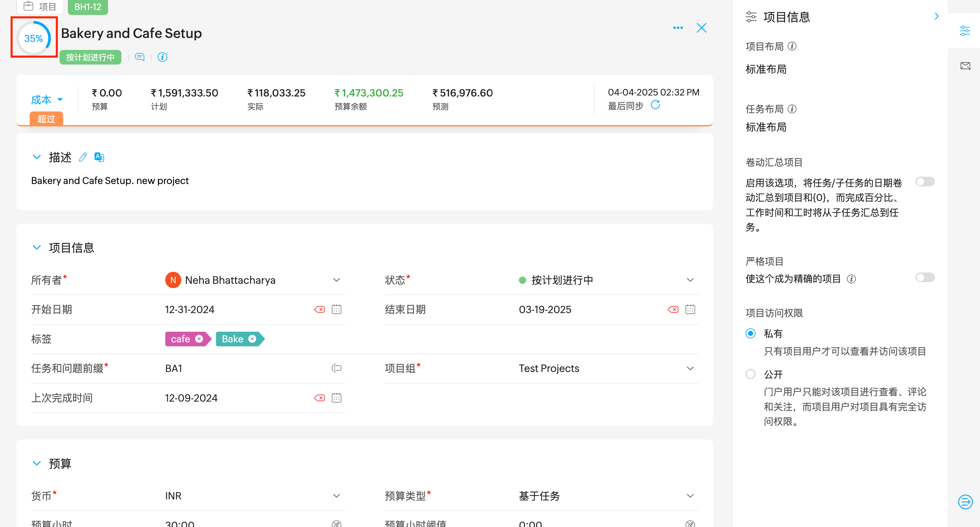Toggle the 卷动汇总项目 switch
The height and width of the screenshot is (527, 980).
point(924,182)
